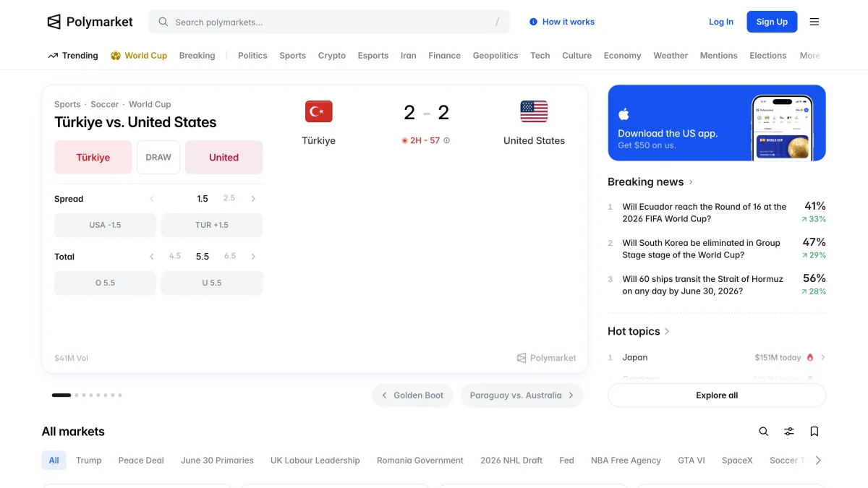This screenshot has width=868, height=488.
Task: Focus the Search polymarkets field
Action: pos(329,22)
